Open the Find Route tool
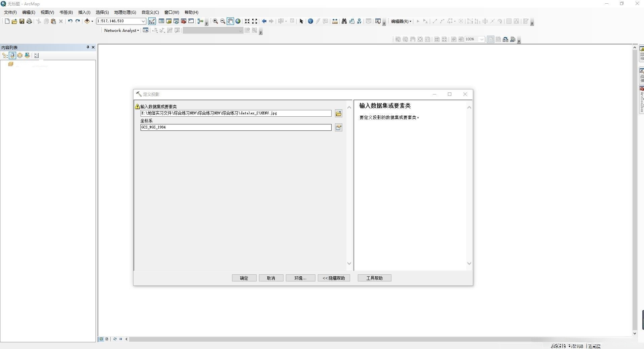This screenshot has height=349, width=644. click(x=352, y=21)
